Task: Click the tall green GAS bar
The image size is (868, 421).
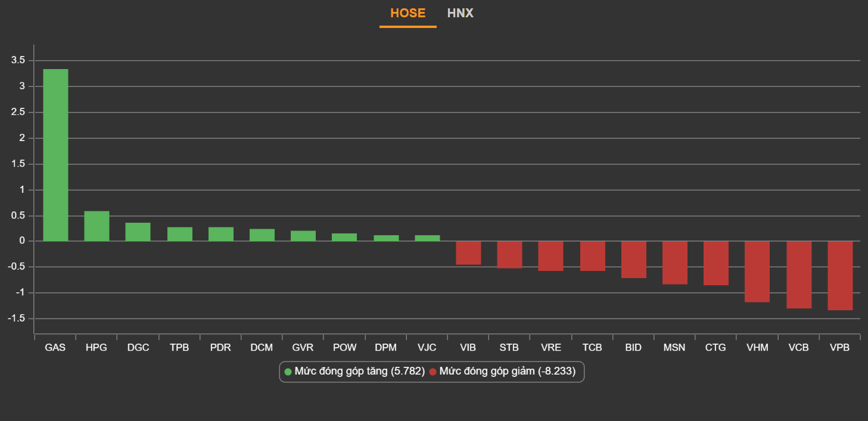Action: point(55,155)
